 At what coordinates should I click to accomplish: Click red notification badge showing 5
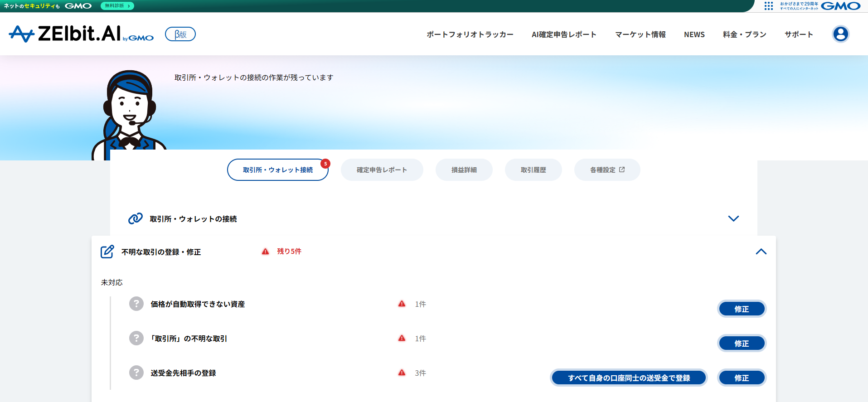point(325,164)
